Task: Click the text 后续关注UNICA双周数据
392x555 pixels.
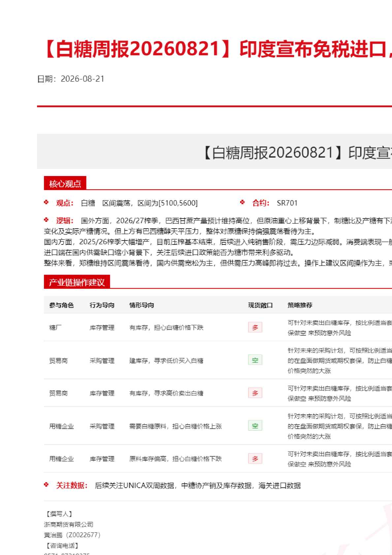Action: 135,485
